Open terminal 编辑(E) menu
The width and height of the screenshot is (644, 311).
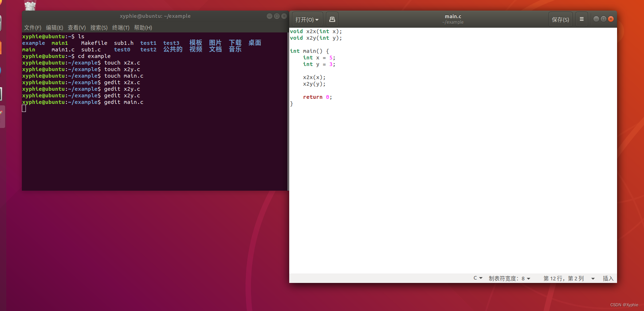(55, 28)
